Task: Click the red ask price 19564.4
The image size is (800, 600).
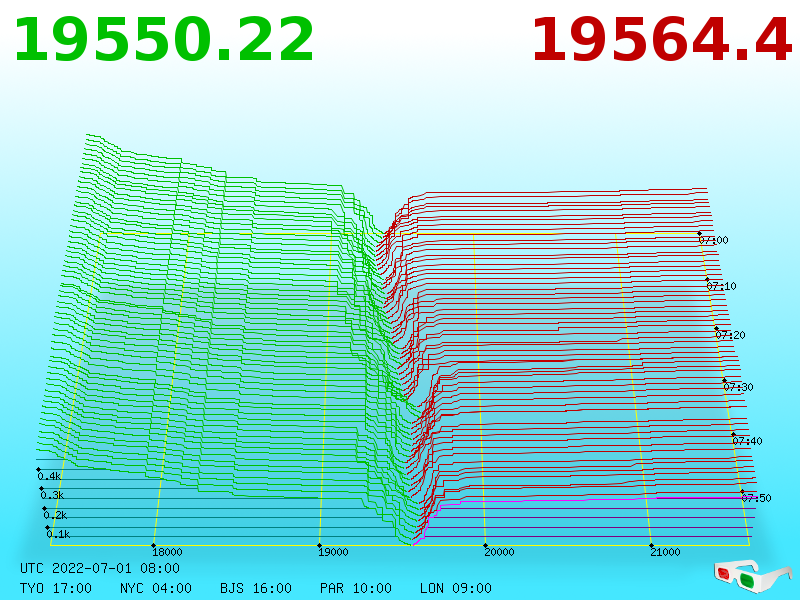Action: 662,40
